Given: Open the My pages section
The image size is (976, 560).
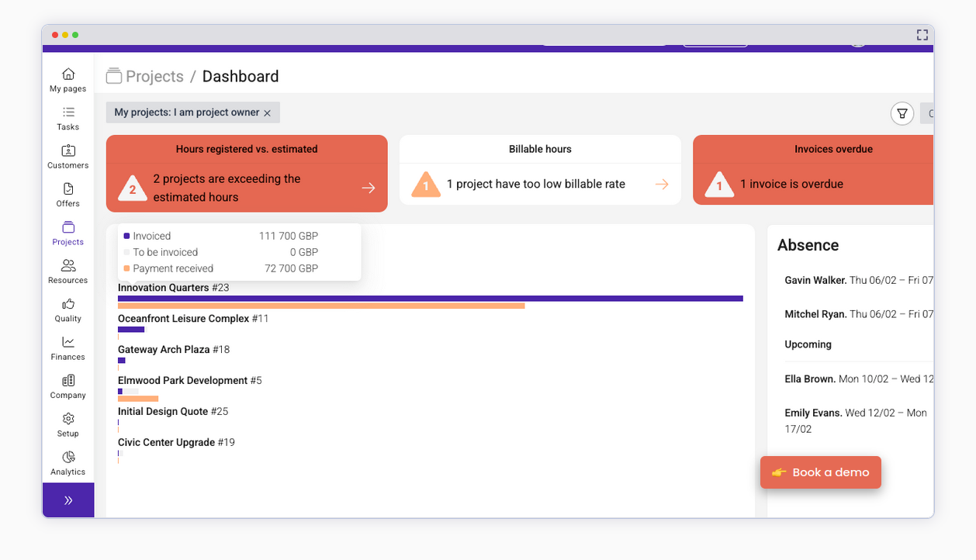Looking at the screenshot, I should point(67,79).
